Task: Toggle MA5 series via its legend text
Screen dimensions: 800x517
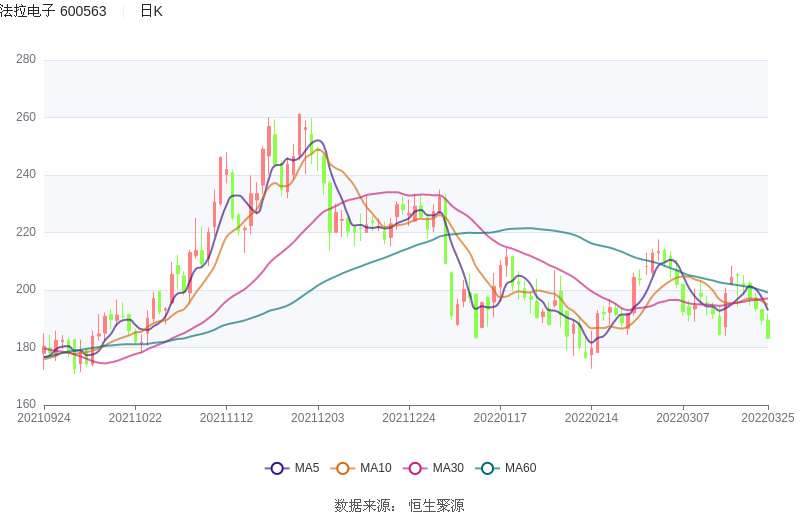Action: pos(306,468)
